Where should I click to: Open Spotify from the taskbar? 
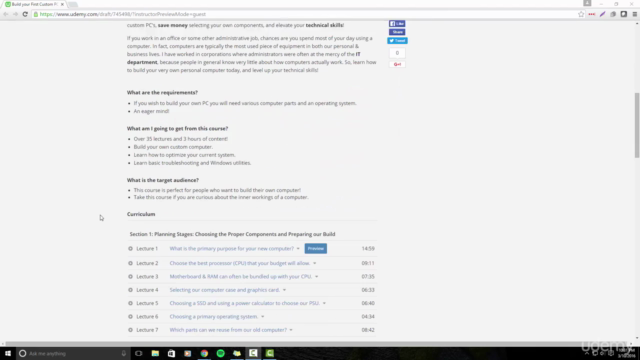pos(220,353)
